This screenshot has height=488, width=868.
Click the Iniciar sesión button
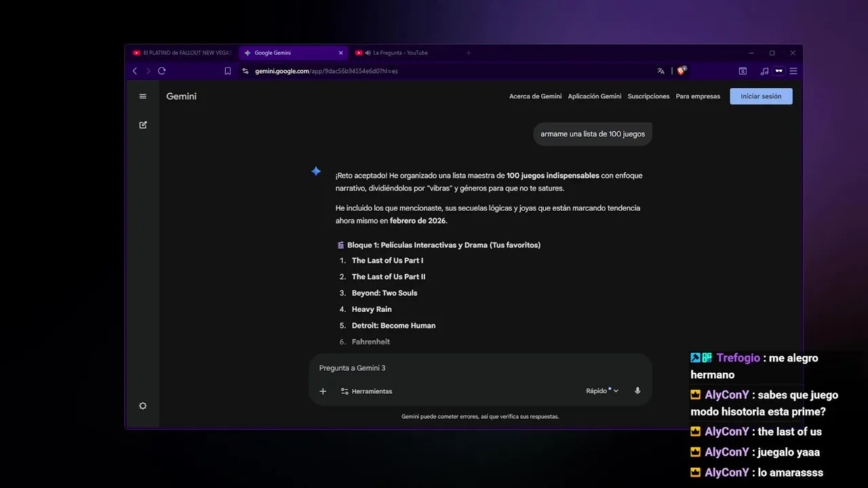[761, 96]
